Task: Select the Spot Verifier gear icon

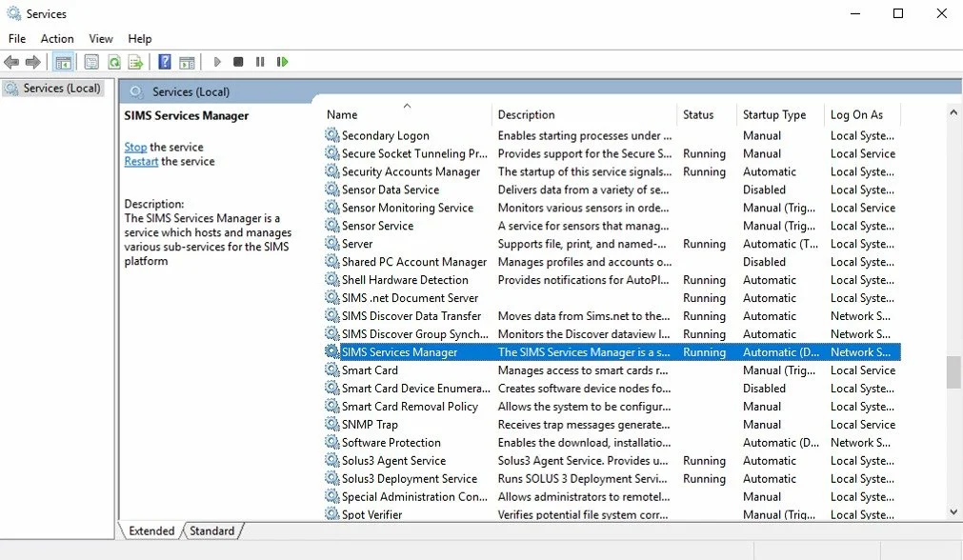Action: pos(332,514)
